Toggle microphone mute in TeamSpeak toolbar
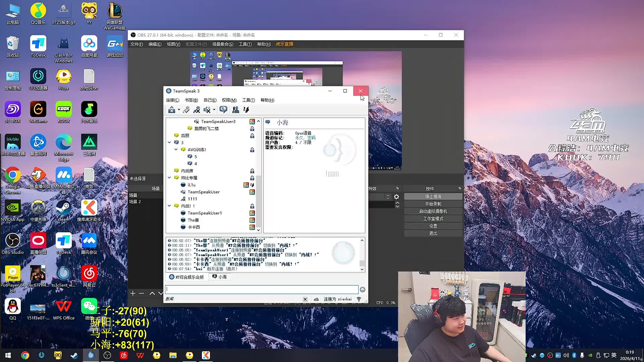The height and width of the screenshot is (362, 644). coord(197,110)
